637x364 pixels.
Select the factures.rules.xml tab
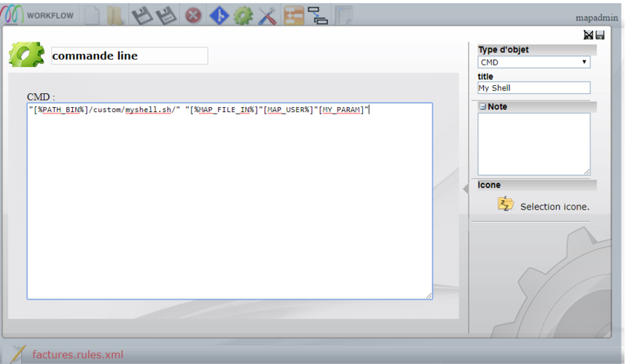point(77,355)
